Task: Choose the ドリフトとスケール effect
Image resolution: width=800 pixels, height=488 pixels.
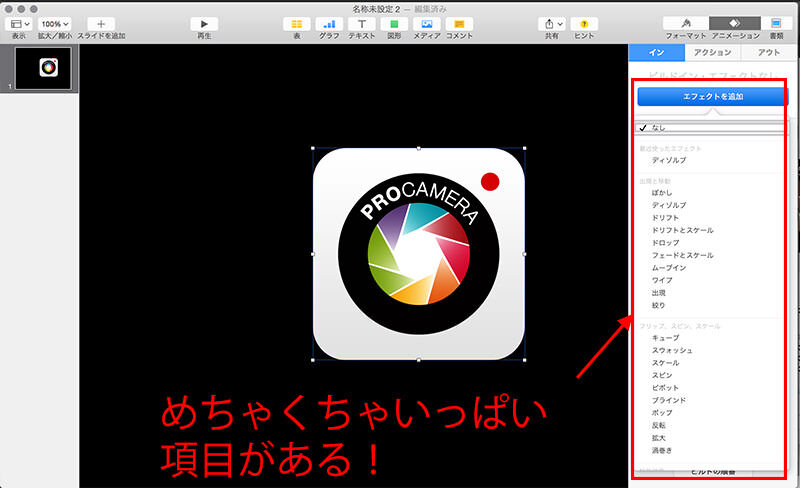Action: point(682,230)
